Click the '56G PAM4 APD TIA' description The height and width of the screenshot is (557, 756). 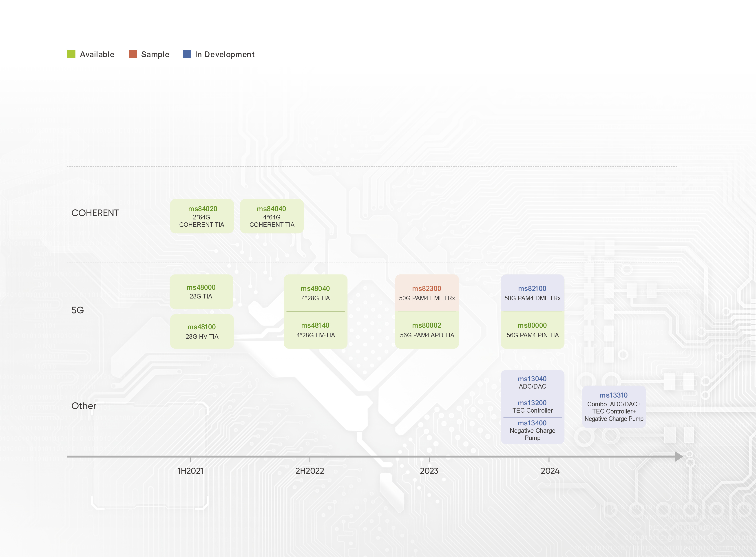click(x=427, y=335)
